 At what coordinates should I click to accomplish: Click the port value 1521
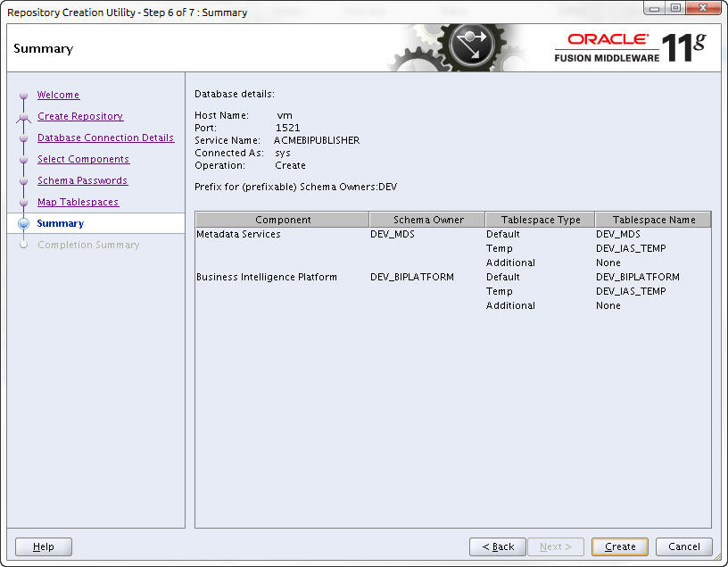pos(288,128)
